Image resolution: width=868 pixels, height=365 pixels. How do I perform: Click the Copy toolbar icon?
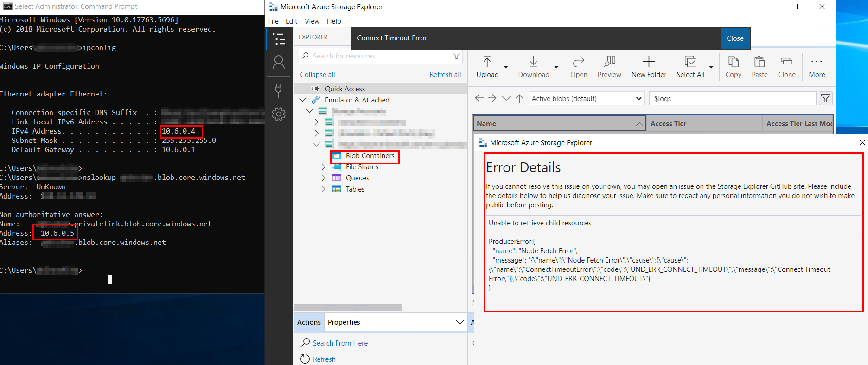[x=734, y=67]
